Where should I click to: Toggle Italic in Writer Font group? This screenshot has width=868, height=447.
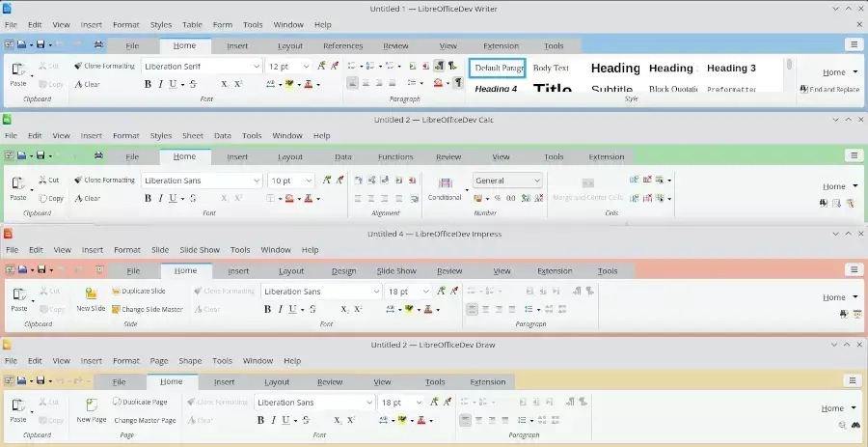(x=160, y=84)
